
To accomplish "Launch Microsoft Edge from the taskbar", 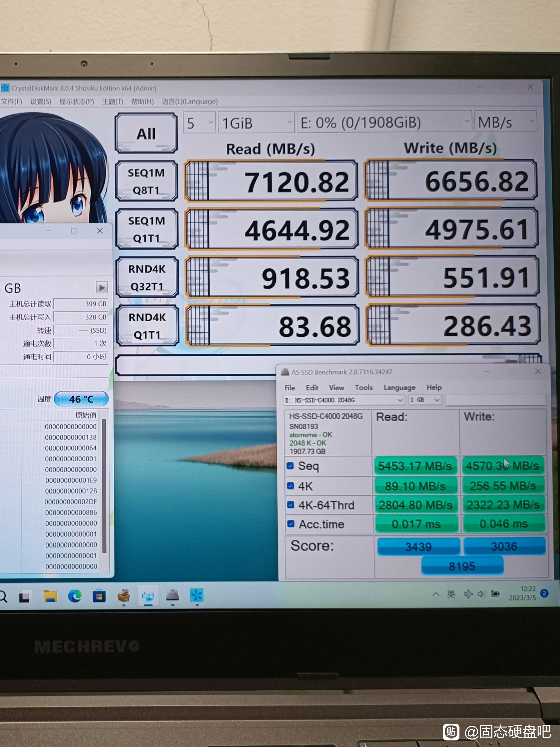I will pyautogui.click(x=75, y=597).
